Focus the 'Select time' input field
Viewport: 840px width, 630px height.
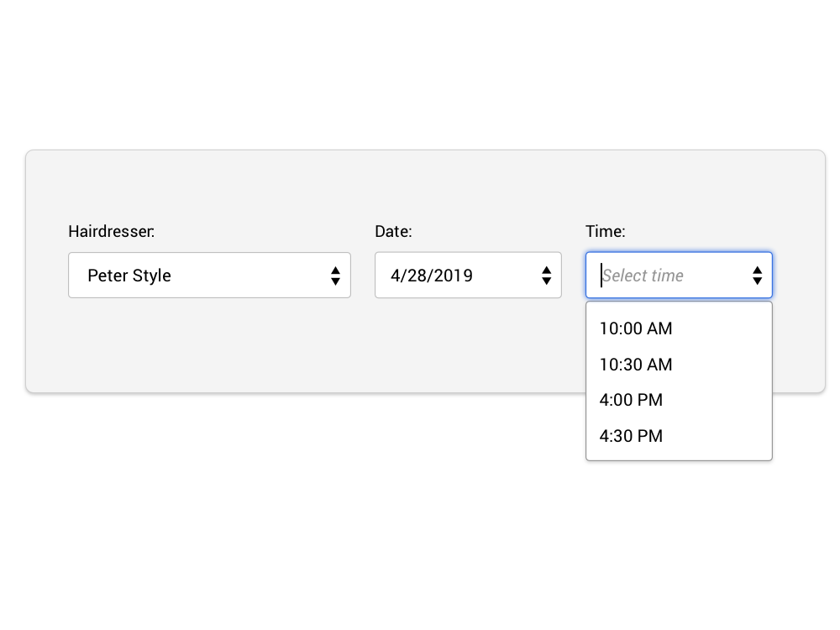point(668,276)
